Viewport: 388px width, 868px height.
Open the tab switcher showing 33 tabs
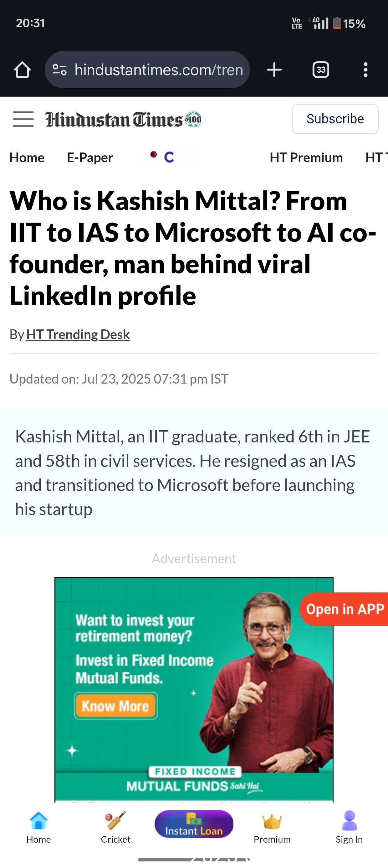[321, 70]
